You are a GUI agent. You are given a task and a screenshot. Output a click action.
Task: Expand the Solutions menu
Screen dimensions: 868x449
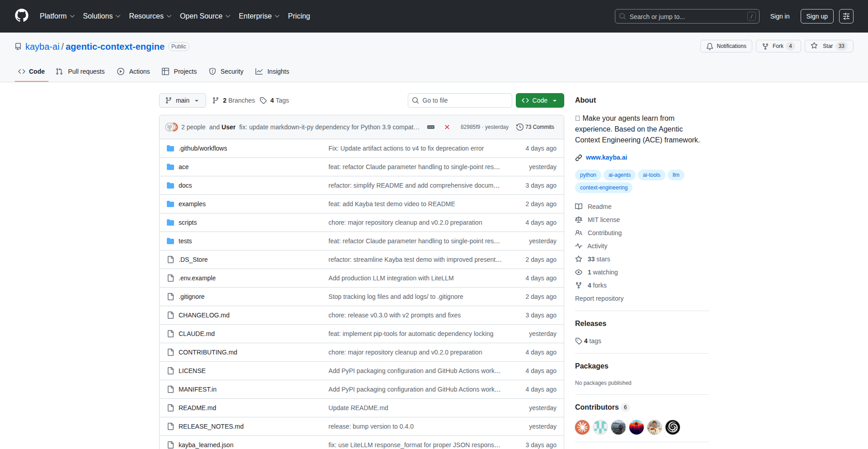pos(102,16)
